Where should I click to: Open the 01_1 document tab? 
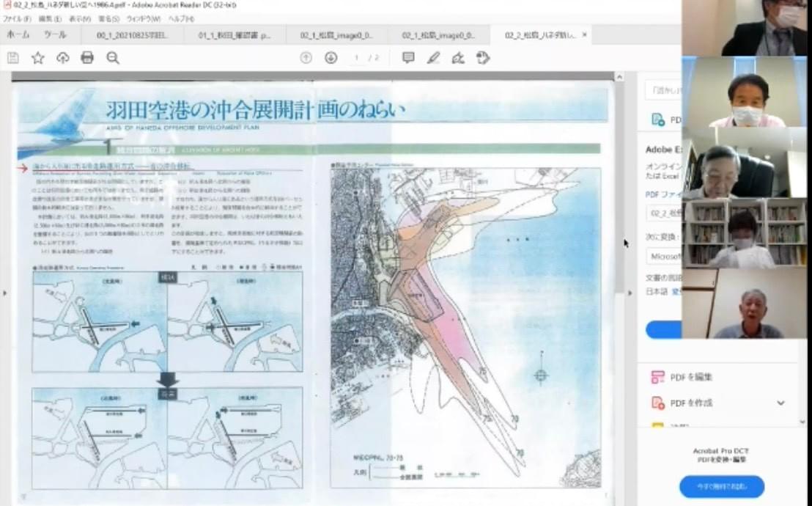point(234,35)
